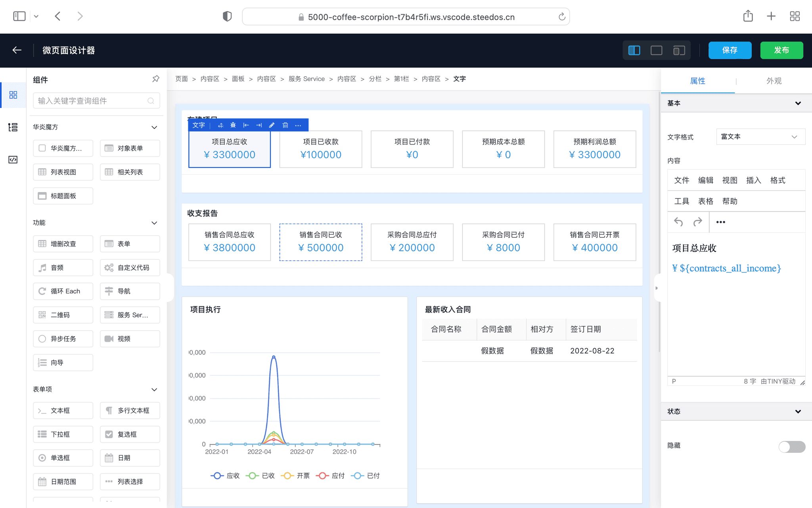The height and width of the screenshot is (508, 812).
Task: Collapse the 基本 section in the properties panel
Action: click(x=799, y=103)
